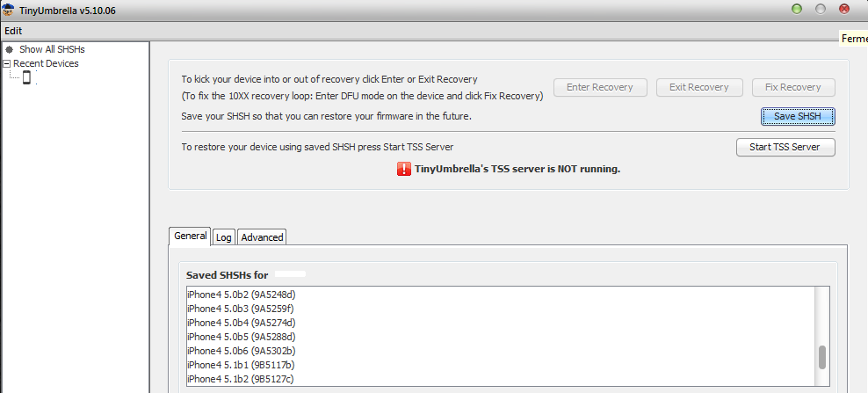Select the phone device icon under Recent Devices

[26, 77]
